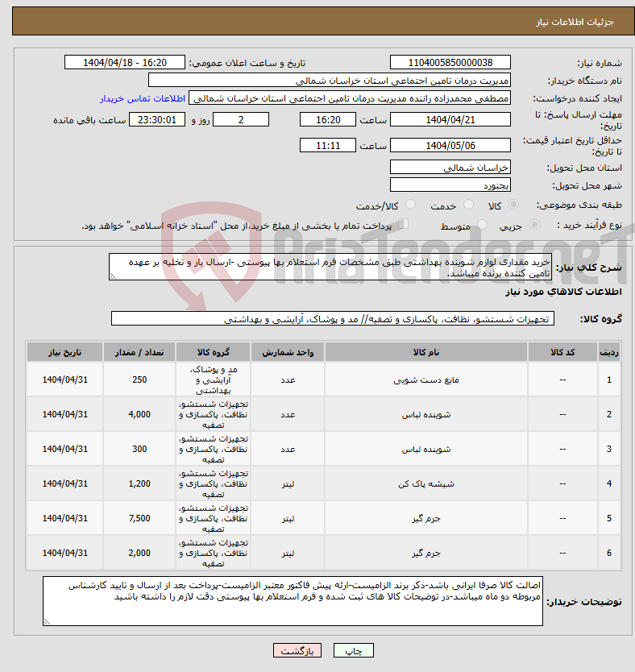
Task: Toggle the اسناد خزانه اسلامی payment checkbox
Action: (403, 224)
